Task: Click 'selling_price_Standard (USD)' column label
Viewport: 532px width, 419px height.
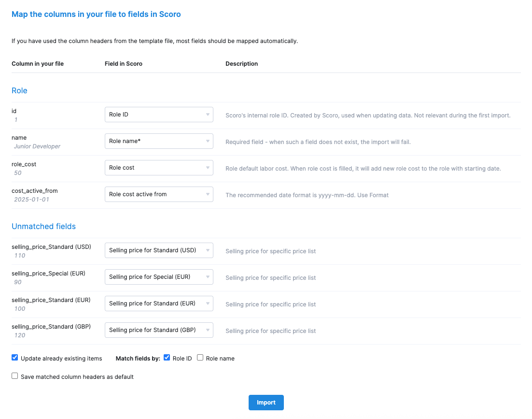Action: [x=51, y=247]
